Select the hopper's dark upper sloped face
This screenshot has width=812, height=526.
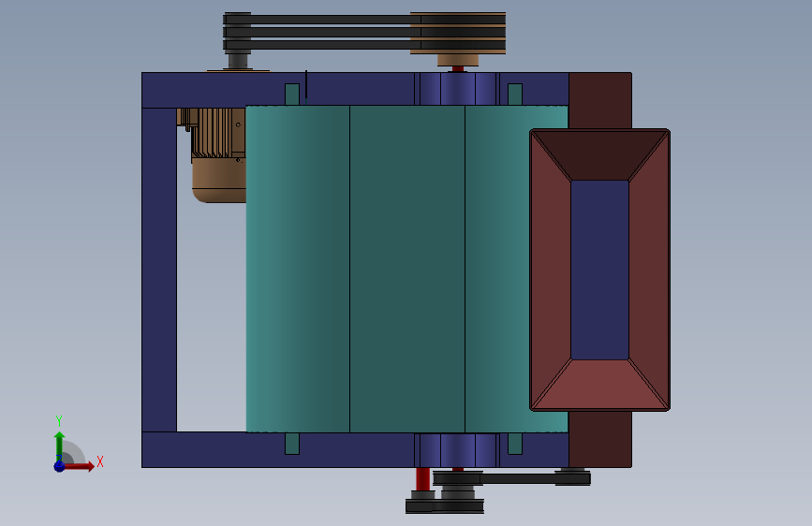(x=599, y=155)
